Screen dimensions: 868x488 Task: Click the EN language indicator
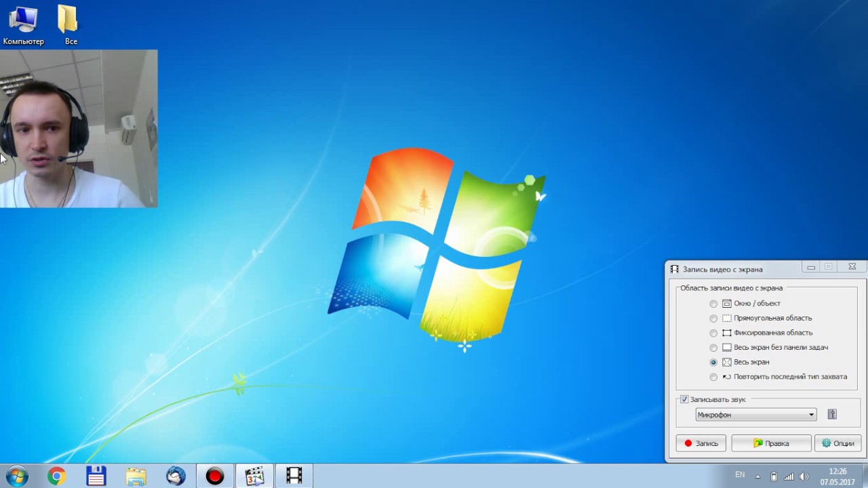740,475
